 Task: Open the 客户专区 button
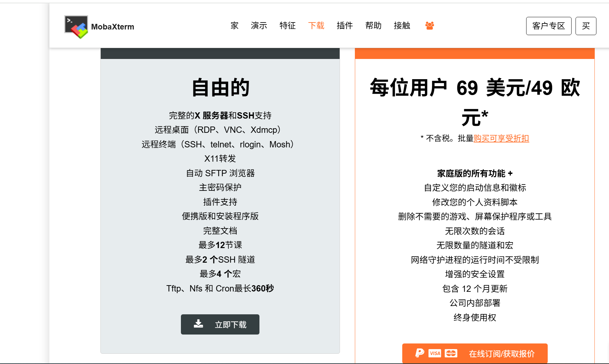click(x=548, y=26)
